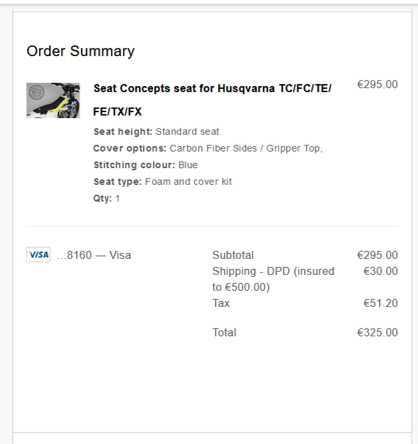
Task: Select the Order Summary heading
Action: click(81, 51)
